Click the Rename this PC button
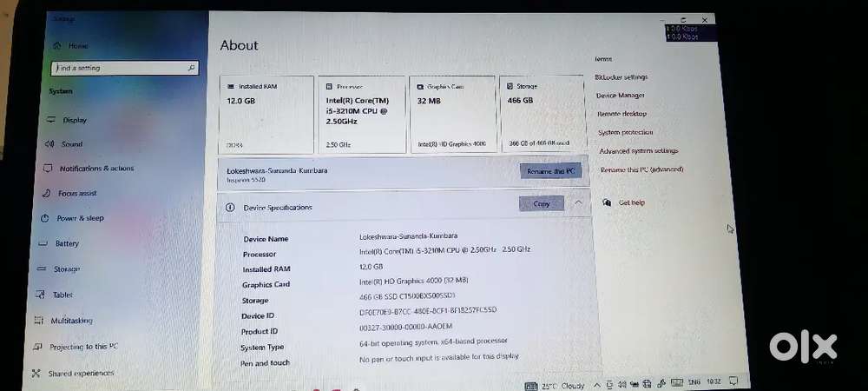 pyautogui.click(x=552, y=171)
